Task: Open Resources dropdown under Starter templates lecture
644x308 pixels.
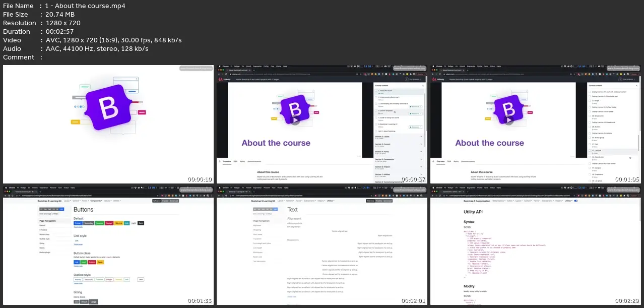Action: coord(415,113)
